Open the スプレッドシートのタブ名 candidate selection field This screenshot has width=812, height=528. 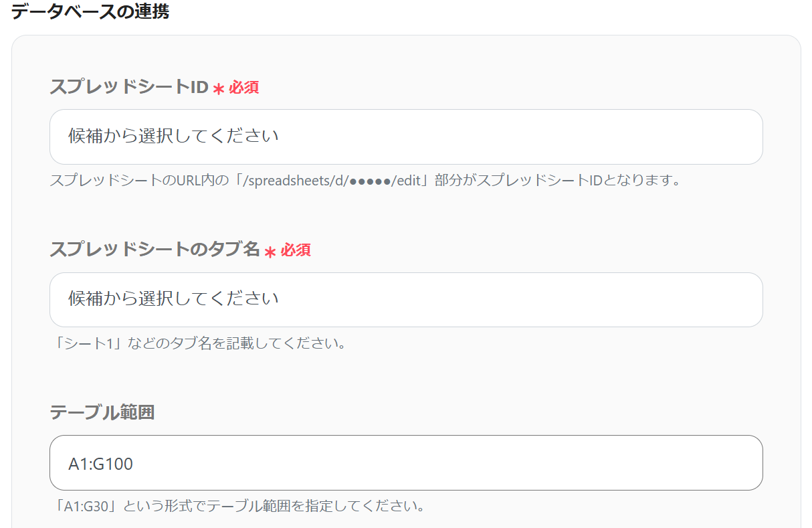(406, 299)
